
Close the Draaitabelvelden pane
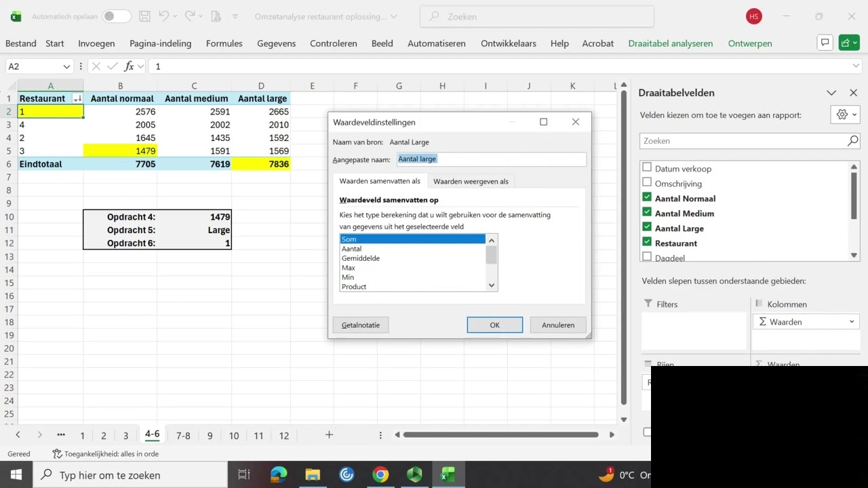[854, 93]
